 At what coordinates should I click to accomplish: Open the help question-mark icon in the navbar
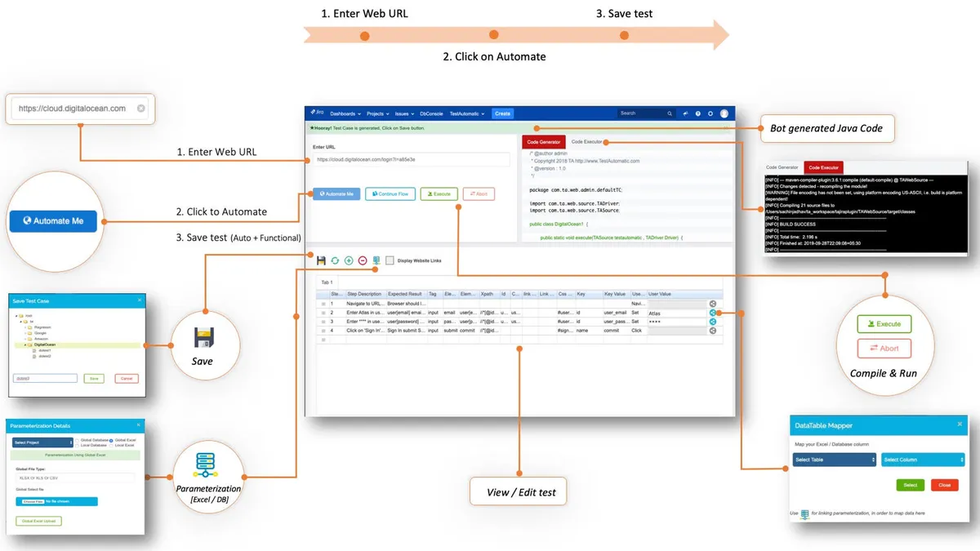[698, 113]
